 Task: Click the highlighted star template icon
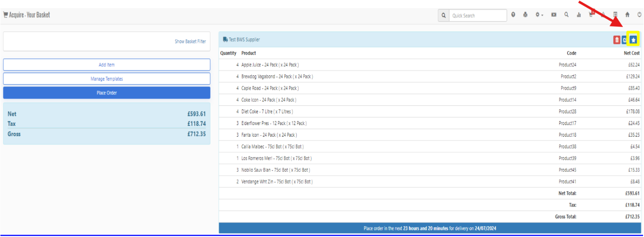coord(633,40)
